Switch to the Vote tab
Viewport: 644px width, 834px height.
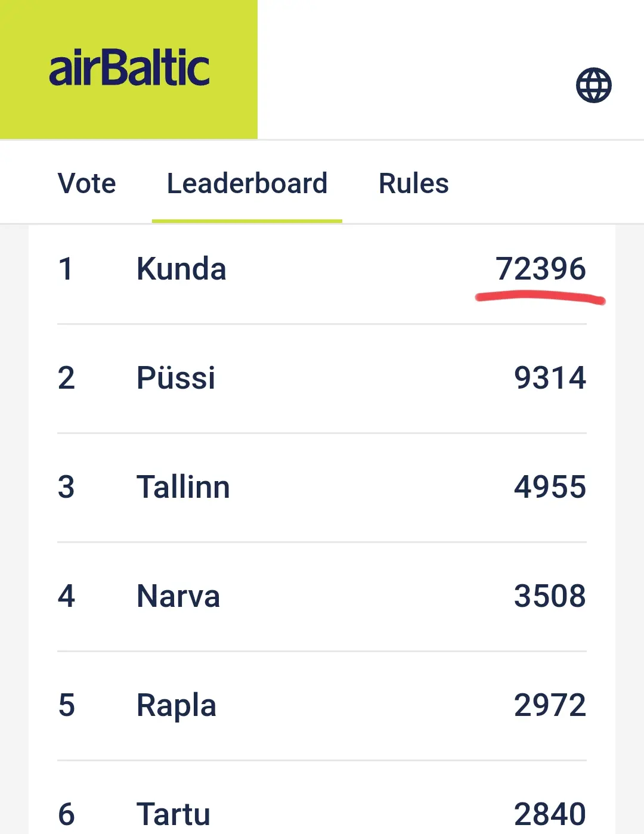[87, 184]
